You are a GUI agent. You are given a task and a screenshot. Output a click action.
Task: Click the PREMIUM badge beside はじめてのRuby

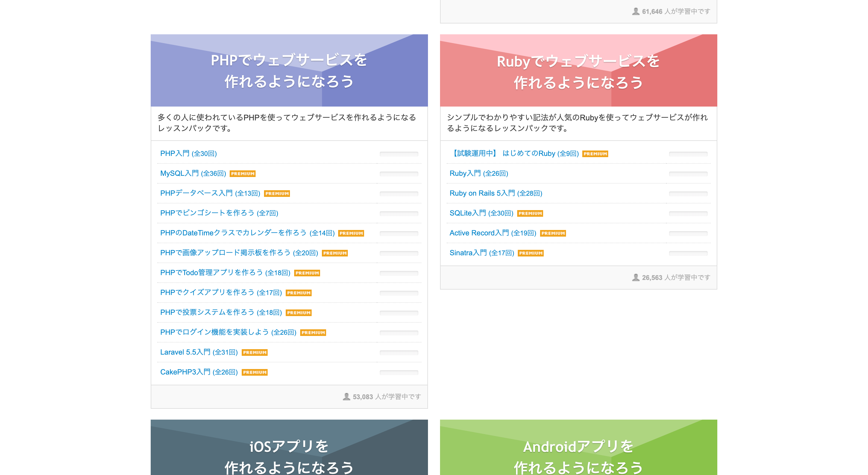click(x=595, y=154)
